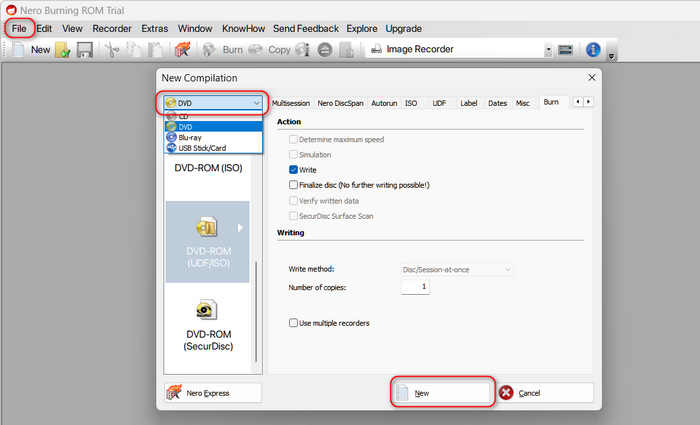
Task: Open the disc type DVD combo box
Action: (213, 103)
